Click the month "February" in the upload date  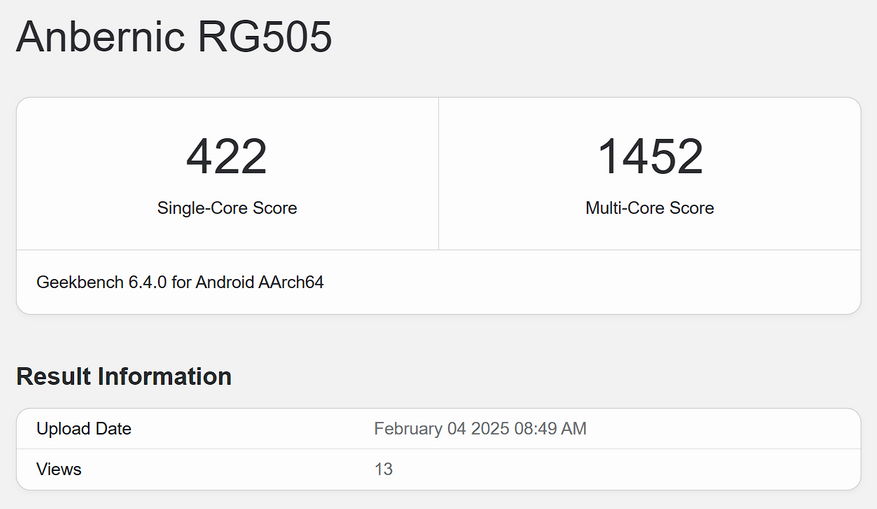click(408, 429)
